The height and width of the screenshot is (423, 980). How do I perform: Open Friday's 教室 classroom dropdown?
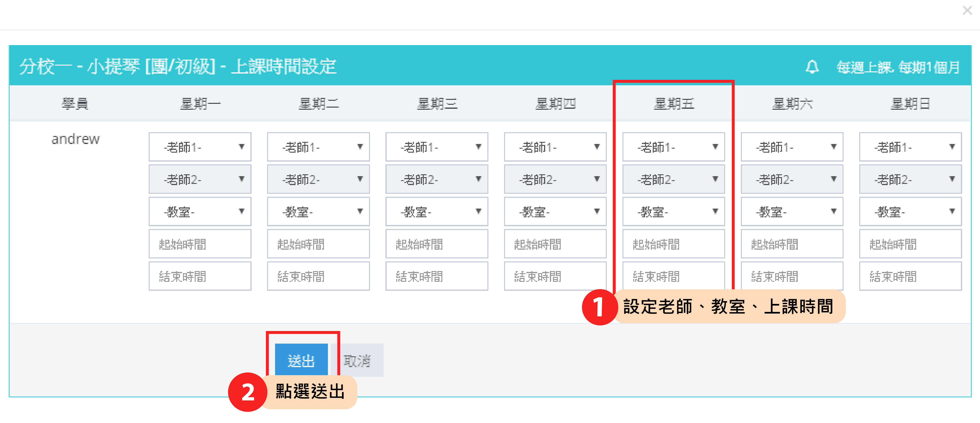tap(673, 211)
